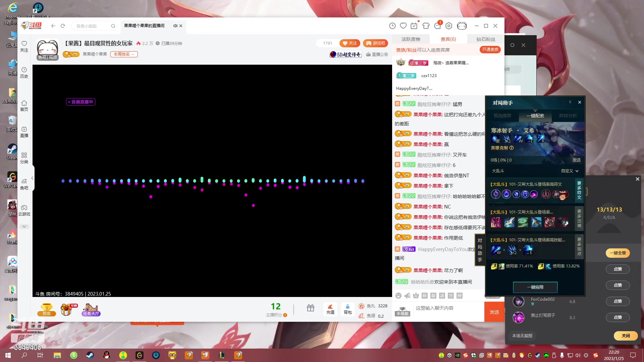Open 自定义 dropdown in 对局助手
Screen dimensions: 644x362
click(x=570, y=171)
